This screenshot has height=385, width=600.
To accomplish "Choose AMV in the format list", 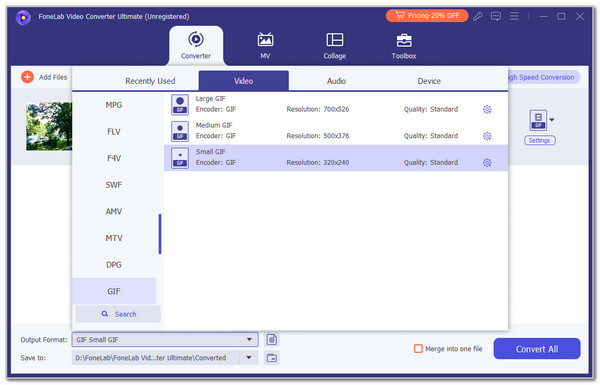I will (114, 211).
